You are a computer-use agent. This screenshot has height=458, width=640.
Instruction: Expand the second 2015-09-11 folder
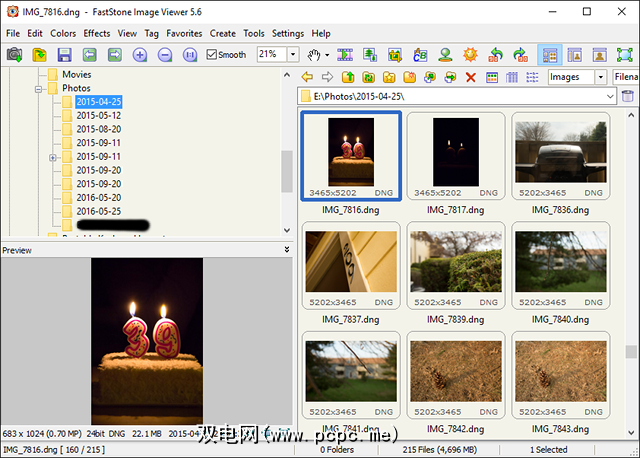click(52, 157)
